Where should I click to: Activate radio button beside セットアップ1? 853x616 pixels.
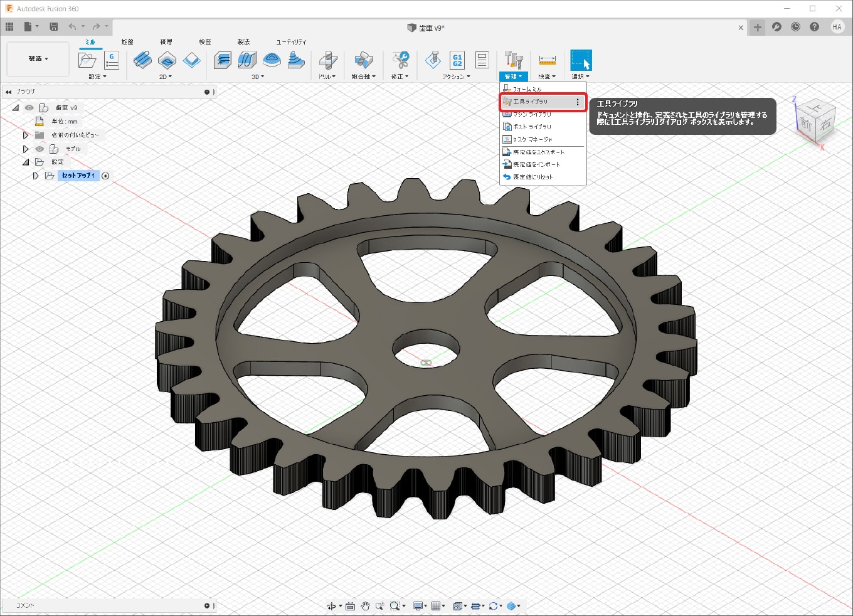click(105, 176)
